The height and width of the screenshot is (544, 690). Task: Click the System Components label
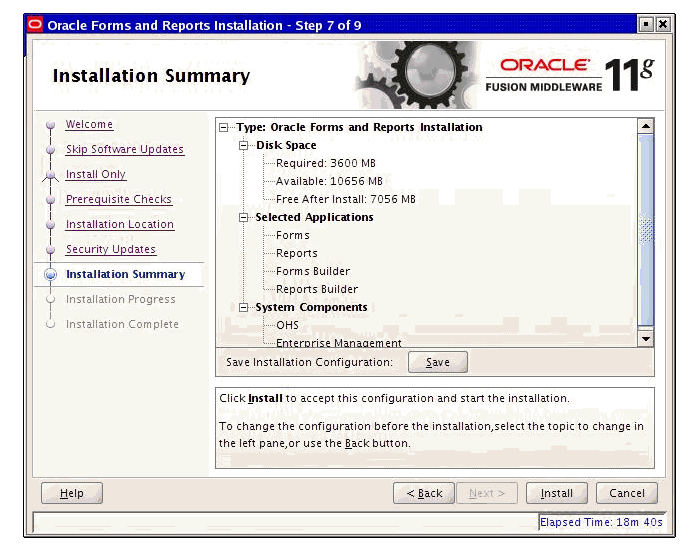coord(311,307)
